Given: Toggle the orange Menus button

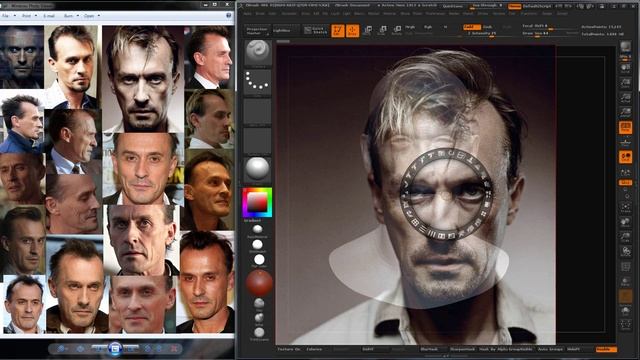Looking at the screenshot, I should [x=514, y=7].
